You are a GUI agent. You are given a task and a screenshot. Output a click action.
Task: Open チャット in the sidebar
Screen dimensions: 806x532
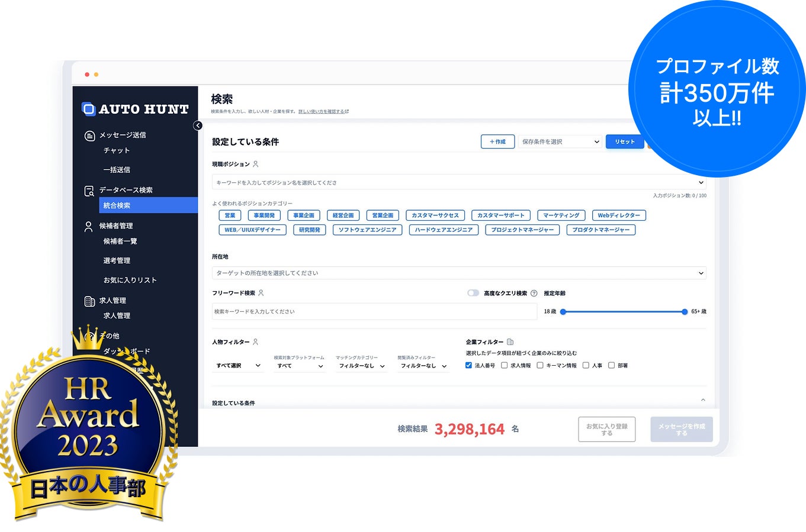pyautogui.click(x=117, y=150)
